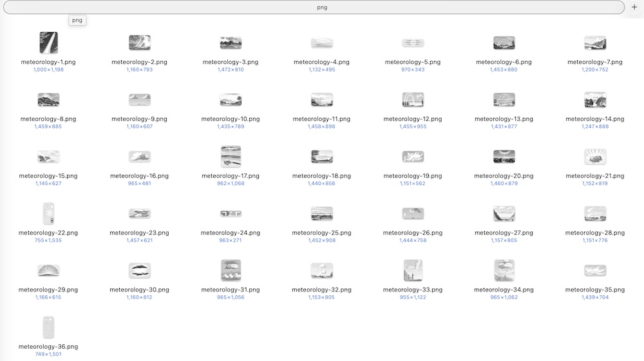This screenshot has height=361, width=644.
Task: Select meteorology-21.png sun thumbnail
Action: [594, 157]
